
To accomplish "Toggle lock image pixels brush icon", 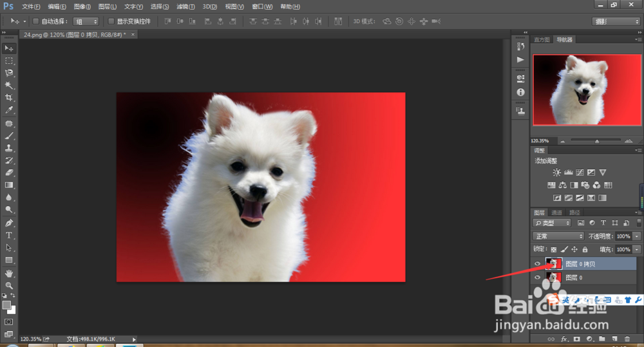I will coord(564,249).
